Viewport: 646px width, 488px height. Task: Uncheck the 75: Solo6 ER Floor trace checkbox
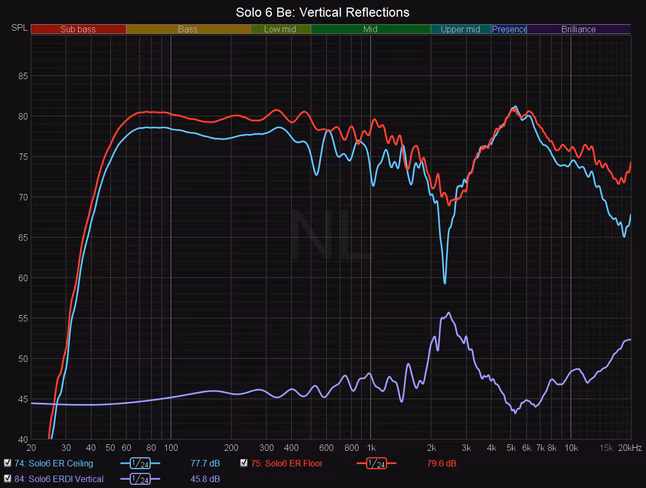tap(244, 463)
